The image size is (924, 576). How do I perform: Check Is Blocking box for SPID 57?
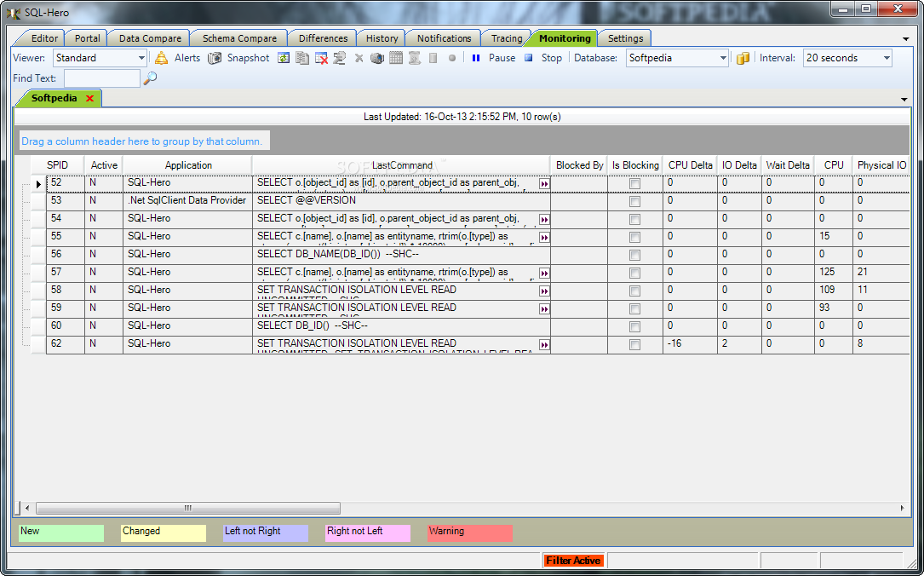point(634,273)
